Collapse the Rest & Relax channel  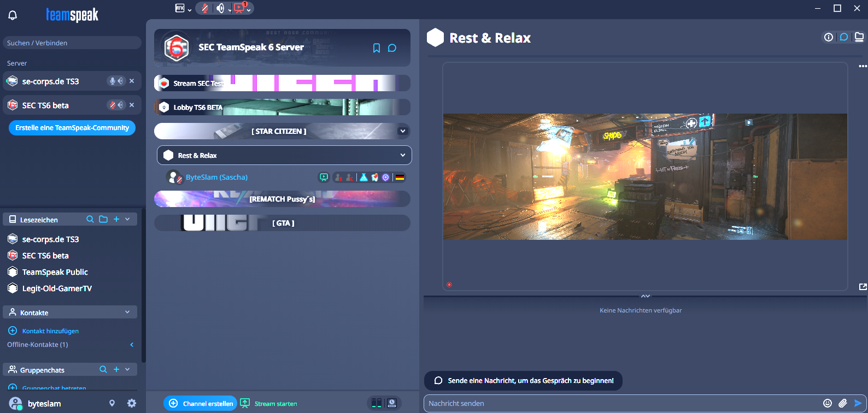pos(403,155)
